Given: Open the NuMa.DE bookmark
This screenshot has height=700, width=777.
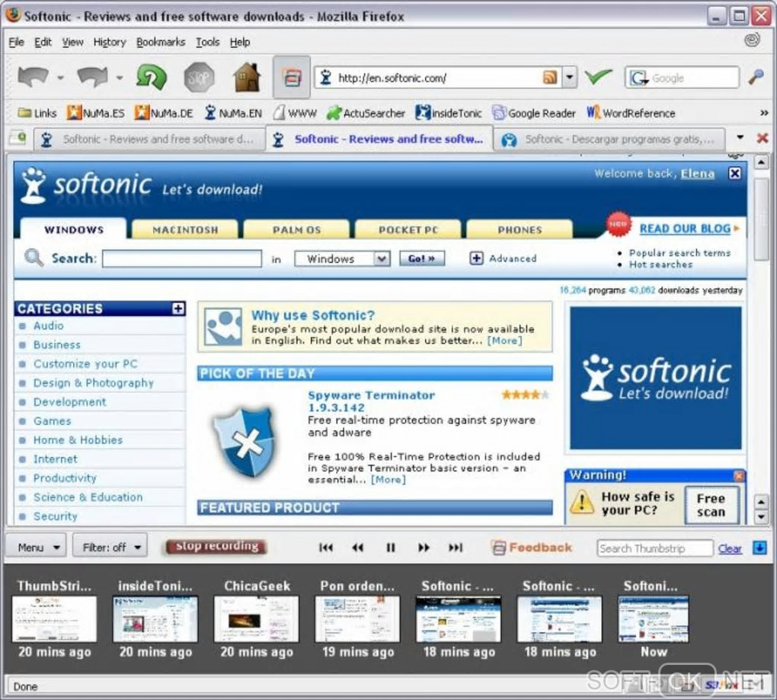Looking at the screenshot, I should (x=164, y=113).
